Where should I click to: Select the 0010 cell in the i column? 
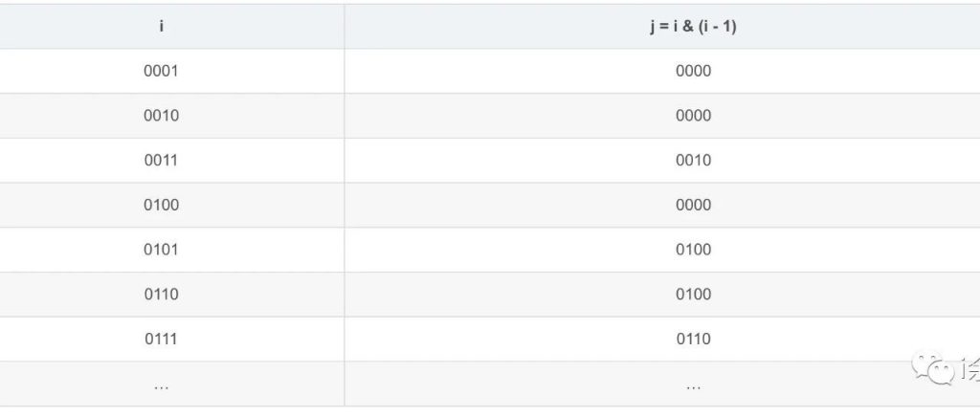(162, 116)
